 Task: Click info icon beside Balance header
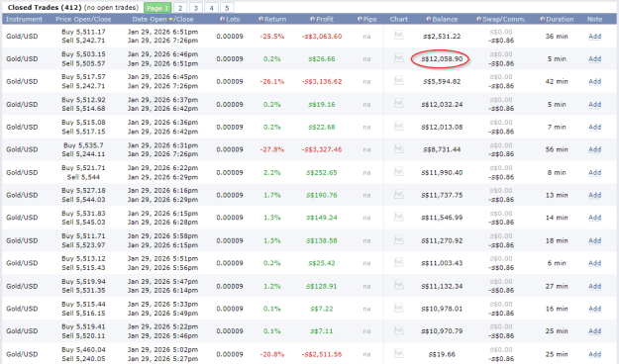pos(429,19)
